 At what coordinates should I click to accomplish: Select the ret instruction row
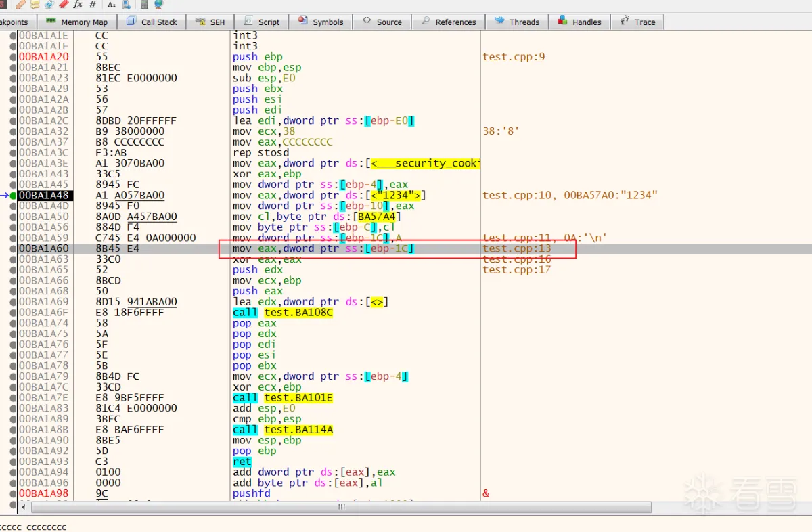(x=242, y=462)
